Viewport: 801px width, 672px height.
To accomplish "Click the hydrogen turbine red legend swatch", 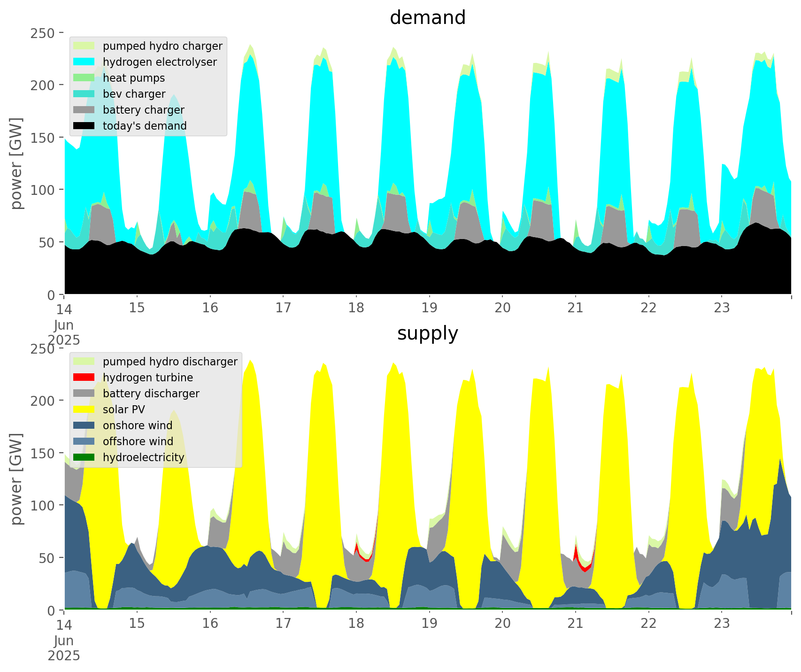I will pyautogui.click(x=85, y=378).
